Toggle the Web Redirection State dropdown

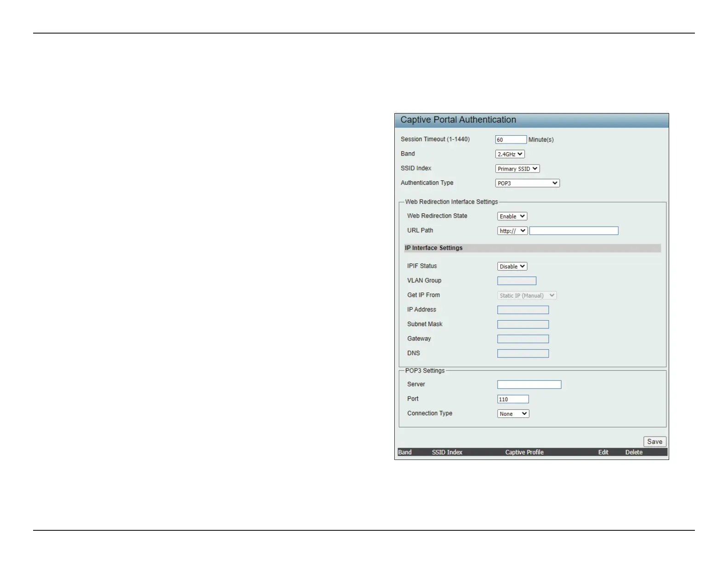click(x=512, y=216)
